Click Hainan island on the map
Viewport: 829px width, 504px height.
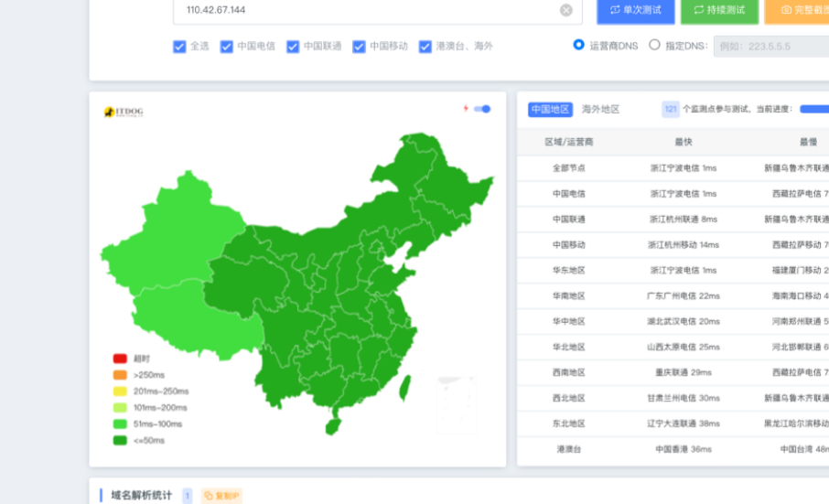pyautogui.click(x=333, y=426)
